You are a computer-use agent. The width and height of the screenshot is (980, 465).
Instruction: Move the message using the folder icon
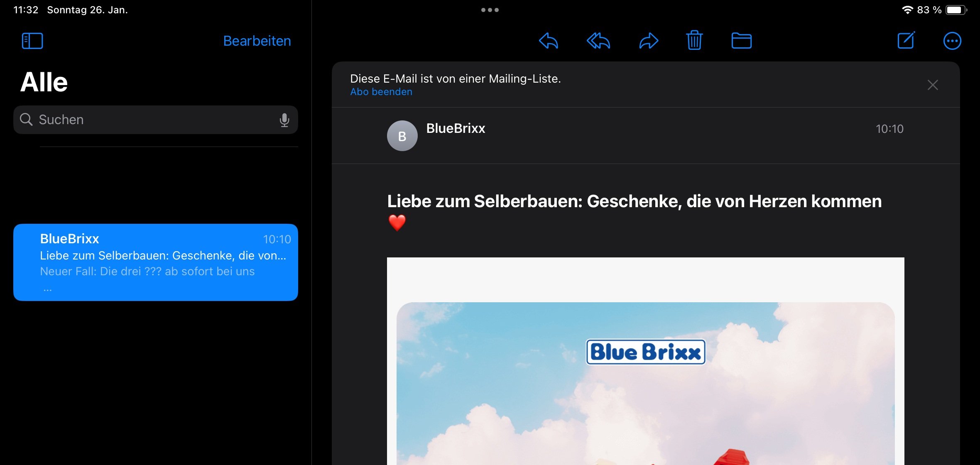coord(741,41)
